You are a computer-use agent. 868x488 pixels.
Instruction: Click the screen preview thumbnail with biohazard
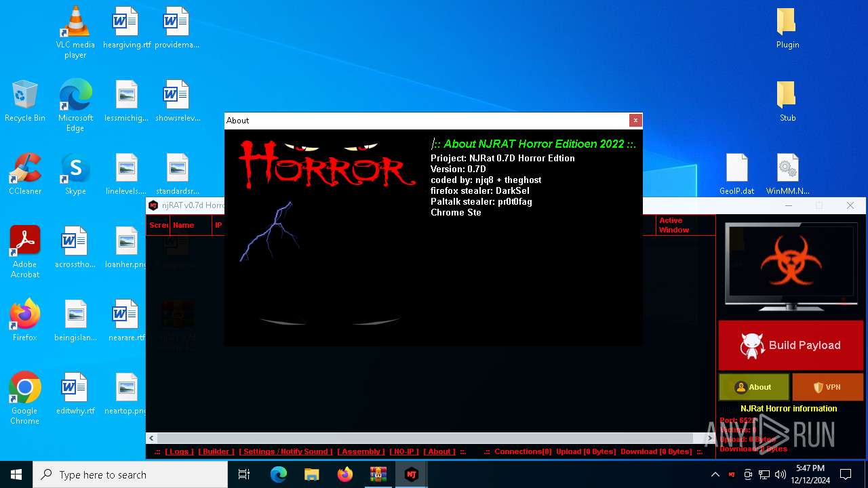[x=791, y=267]
